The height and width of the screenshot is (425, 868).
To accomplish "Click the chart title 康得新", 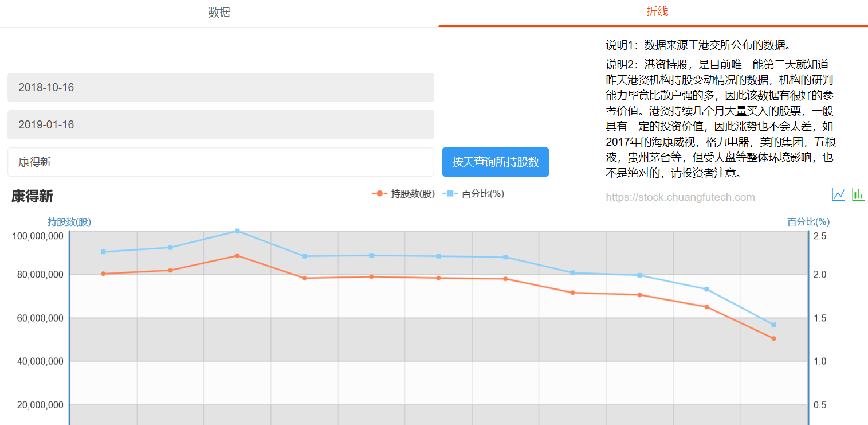I will tap(32, 197).
